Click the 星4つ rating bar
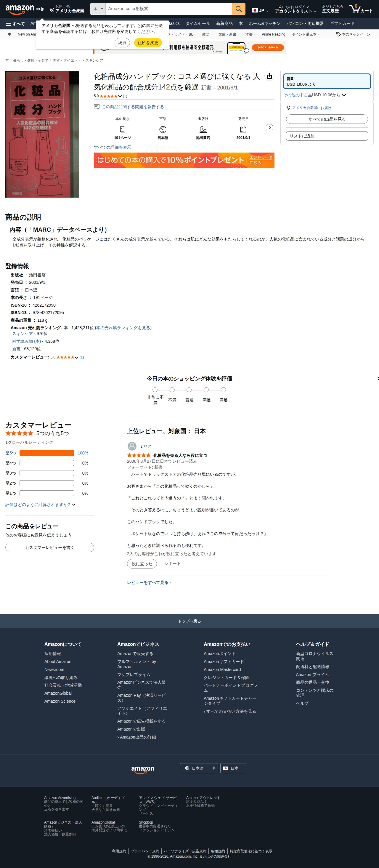 (x=47, y=463)
